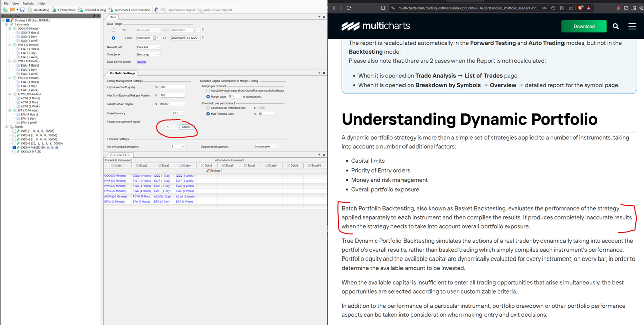Image resolution: width=644 pixels, height=325 pixels.
Task: Click the Backtesting toolbar button
Action: coord(39,10)
